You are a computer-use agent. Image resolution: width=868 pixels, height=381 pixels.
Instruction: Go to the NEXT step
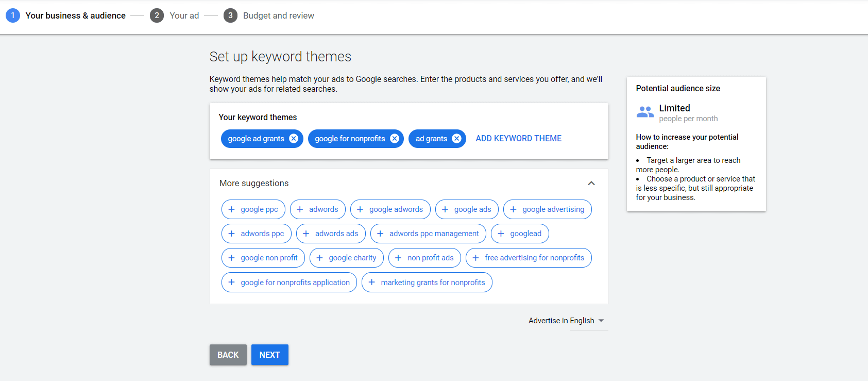point(269,355)
